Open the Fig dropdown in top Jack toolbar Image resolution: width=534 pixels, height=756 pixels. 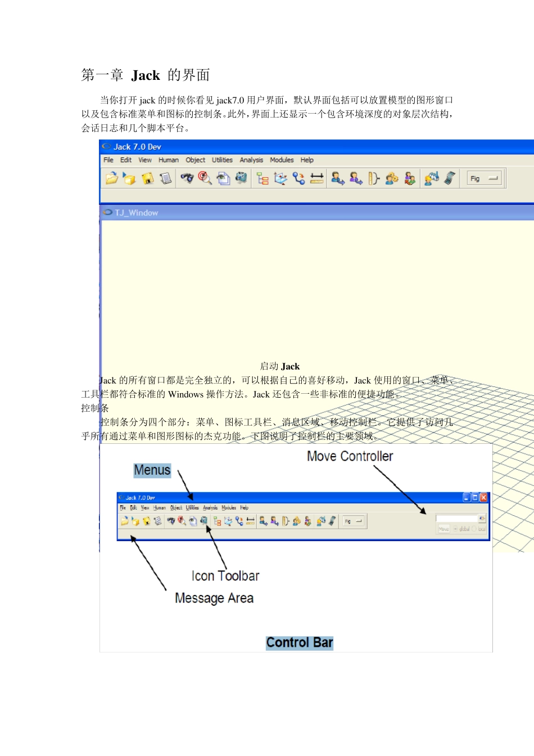[485, 179]
